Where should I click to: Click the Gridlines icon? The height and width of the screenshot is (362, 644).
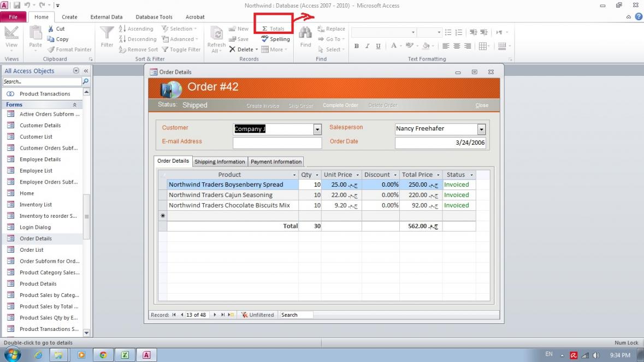482,46
